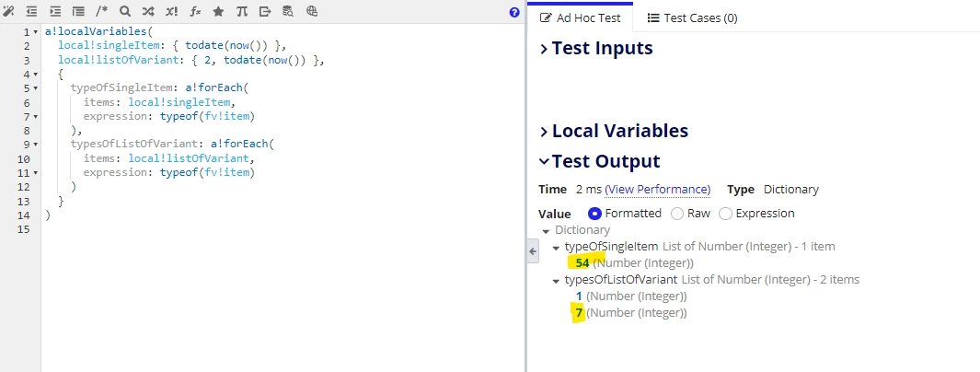This screenshot has width=980, height=372.
Task: Select the Expression value radio button
Action: pos(725,214)
